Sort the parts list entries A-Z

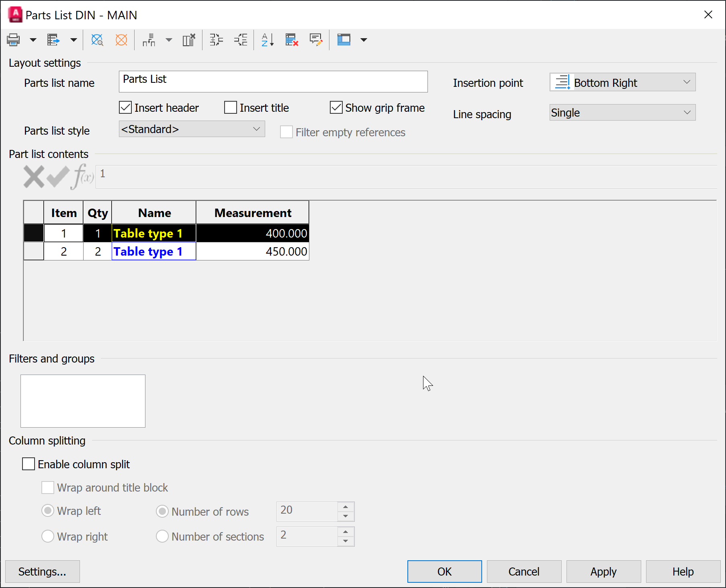267,40
